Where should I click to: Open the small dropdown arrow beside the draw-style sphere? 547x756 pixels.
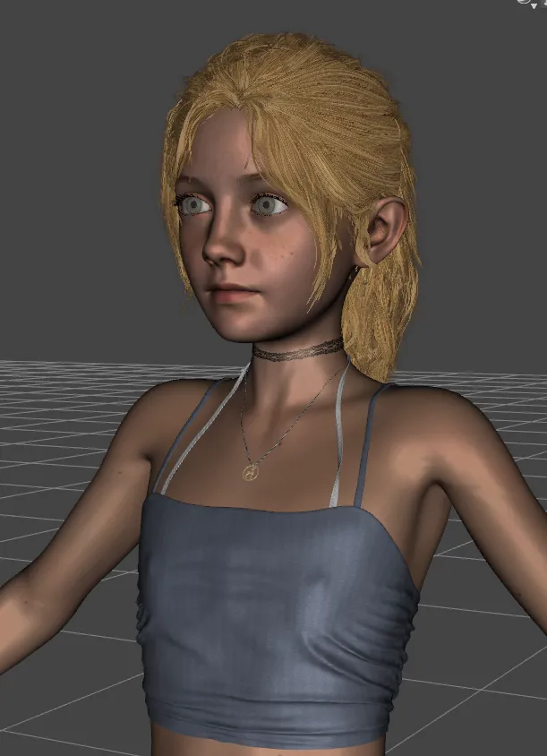click(534, 5)
